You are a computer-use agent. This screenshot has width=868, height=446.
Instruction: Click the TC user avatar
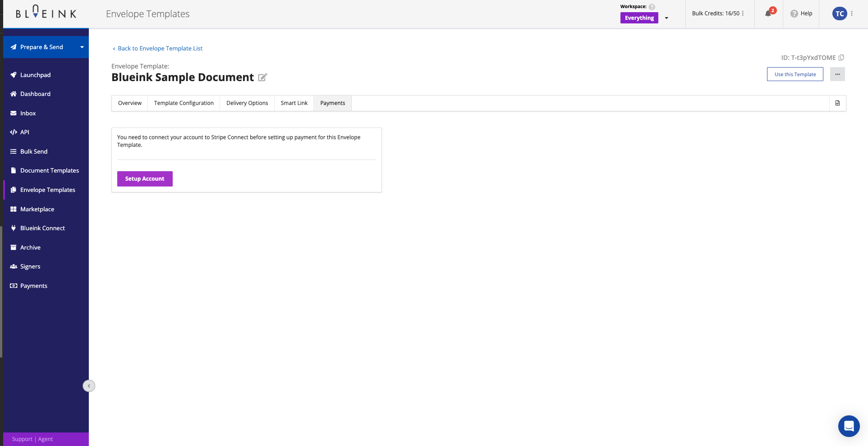click(x=840, y=14)
